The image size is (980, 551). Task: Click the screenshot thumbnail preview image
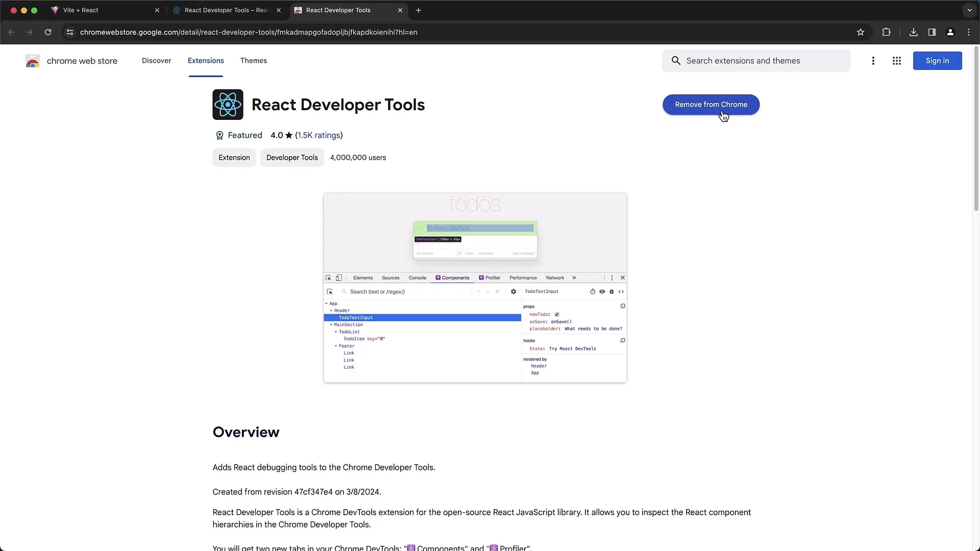pos(475,287)
